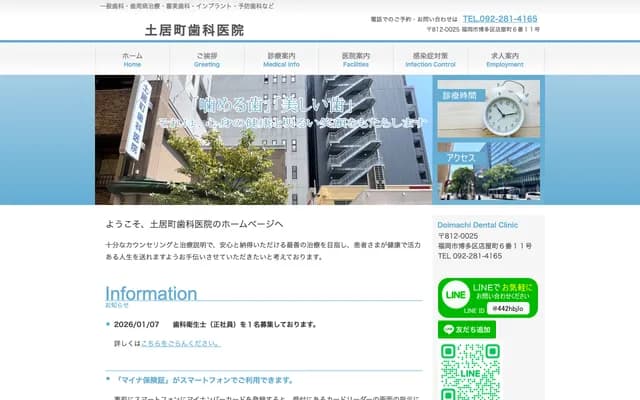This screenshot has width=640, height=400.
Task: Click the Doimachi Dental Clinic sidebar title
Action: pos(478,225)
